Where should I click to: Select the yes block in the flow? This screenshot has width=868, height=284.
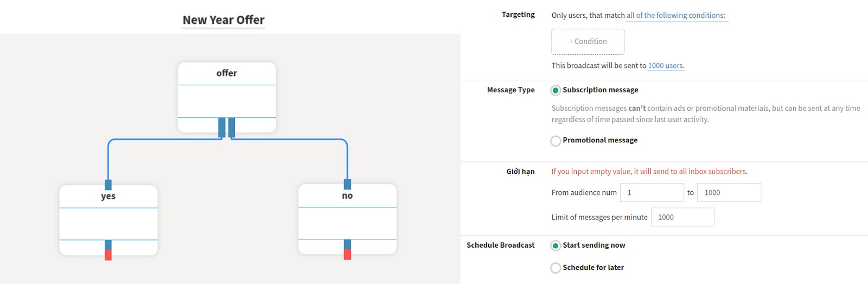click(108, 220)
